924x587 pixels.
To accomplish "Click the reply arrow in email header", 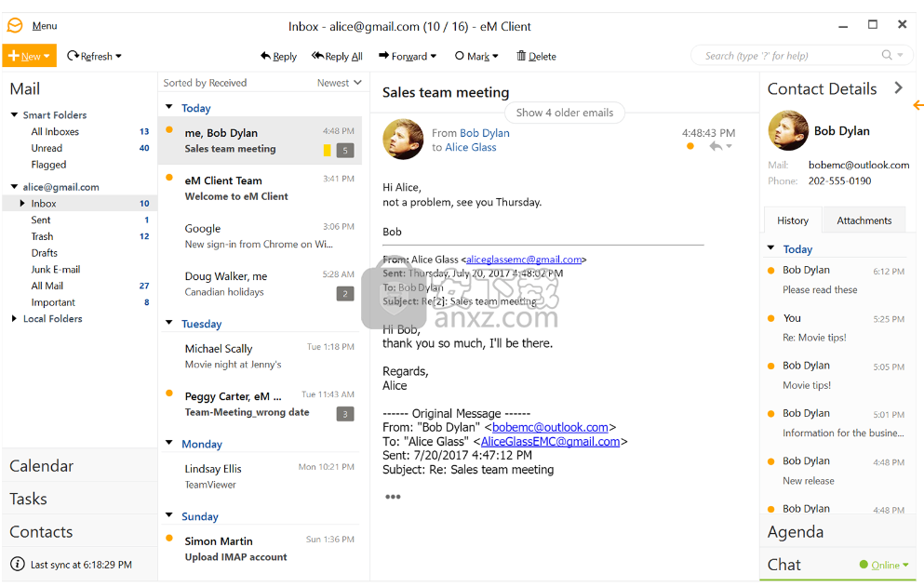I will 716,146.
